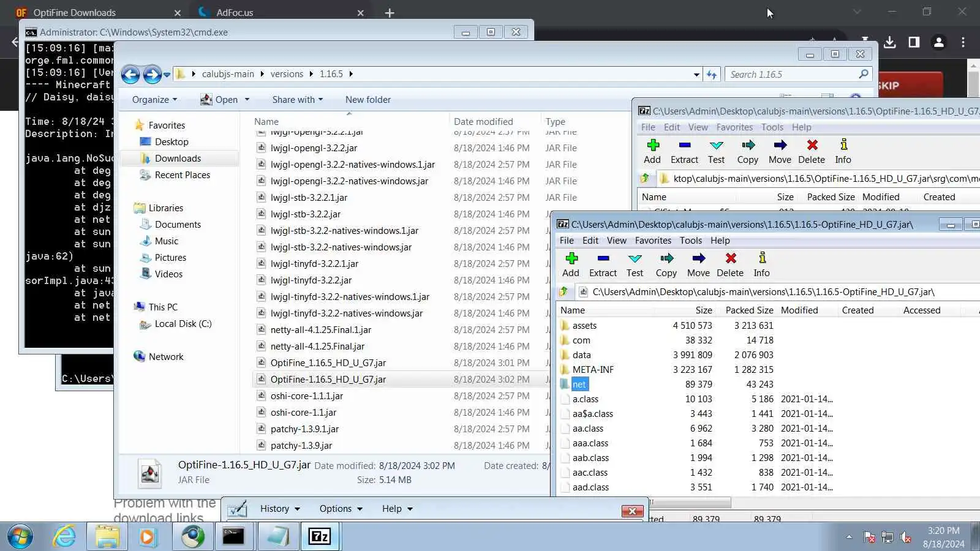Image resolution: width=980 pixels, height=551 pixels.
Task: Switch to the cmd taskbar button
Action: tap(233, 537)
